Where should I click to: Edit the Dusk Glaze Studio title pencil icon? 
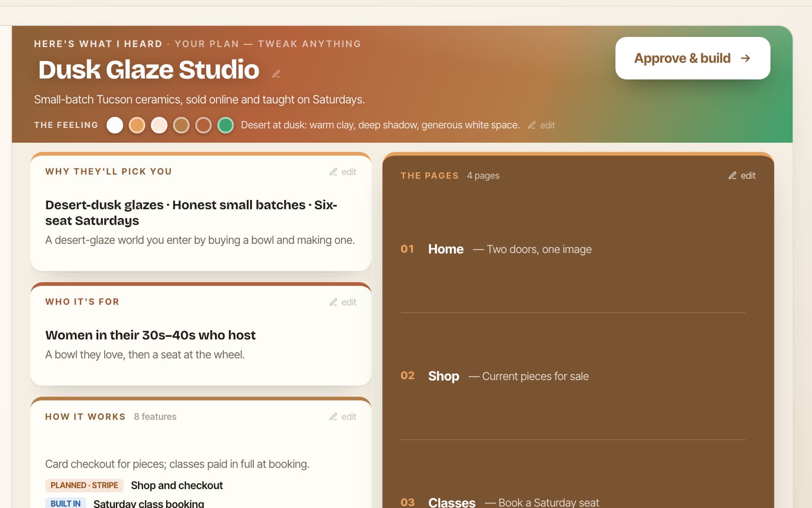276,74
